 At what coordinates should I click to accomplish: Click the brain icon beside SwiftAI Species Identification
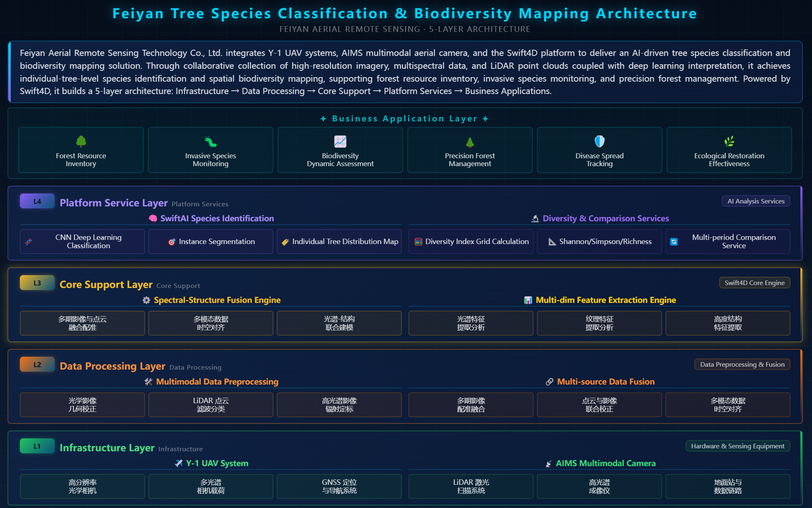pyautogui.click(x=153, y=218)
